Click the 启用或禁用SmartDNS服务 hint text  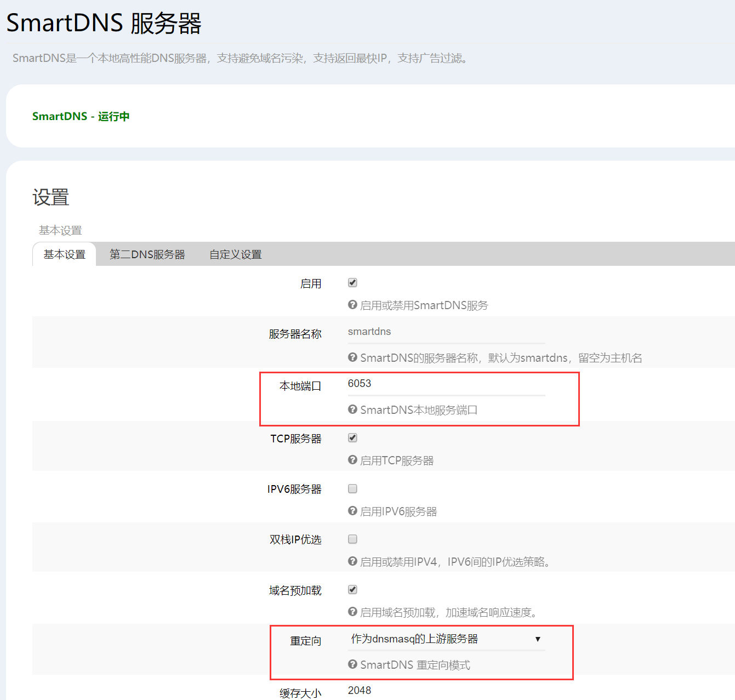click(424, 305)
